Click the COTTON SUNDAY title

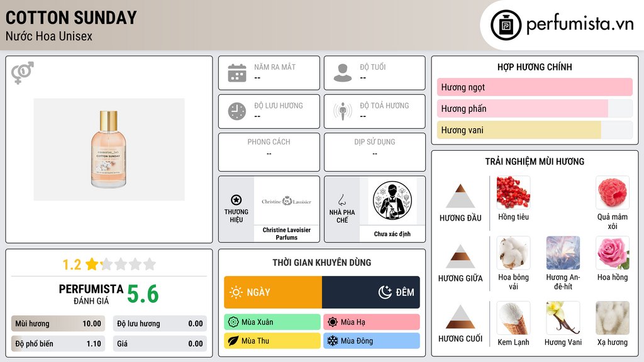click(71, 18)
